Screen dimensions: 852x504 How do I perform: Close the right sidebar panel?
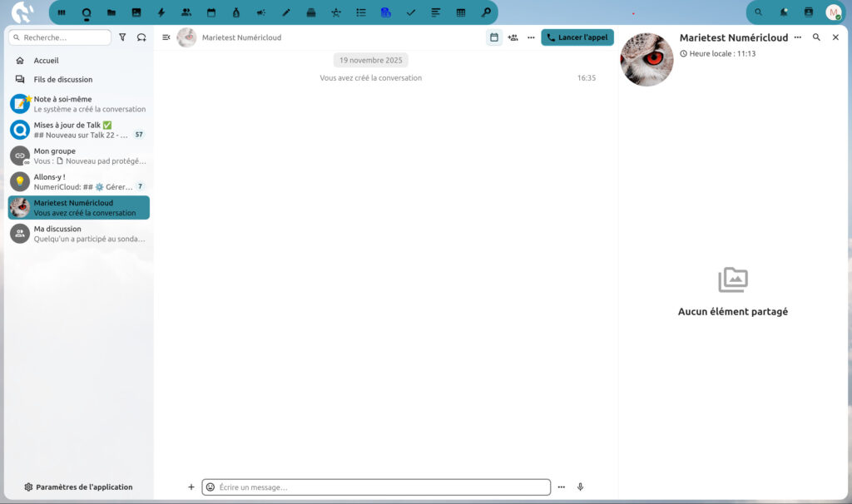tap(835, 37)
